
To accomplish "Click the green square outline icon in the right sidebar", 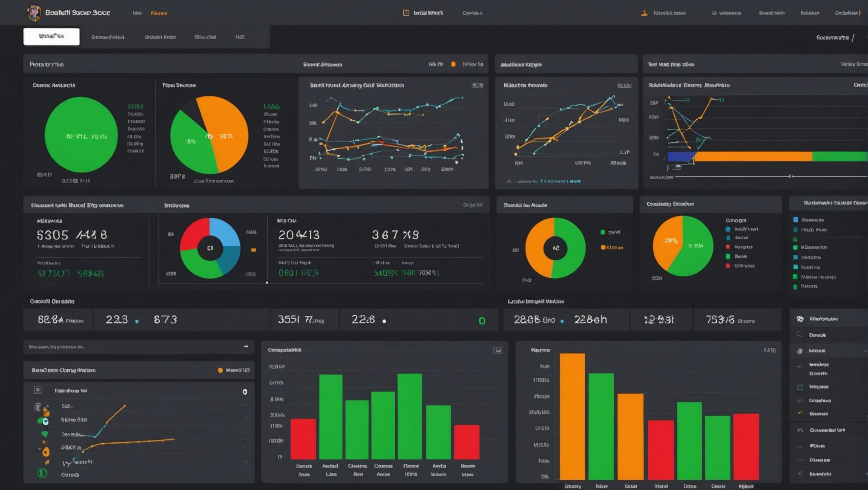I will click(x=800, y=387).
